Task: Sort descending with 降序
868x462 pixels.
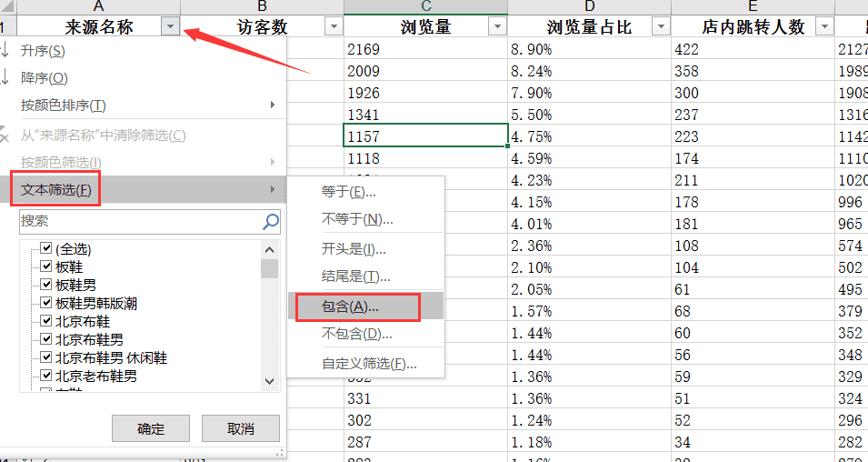Action: tap(144, 78)
